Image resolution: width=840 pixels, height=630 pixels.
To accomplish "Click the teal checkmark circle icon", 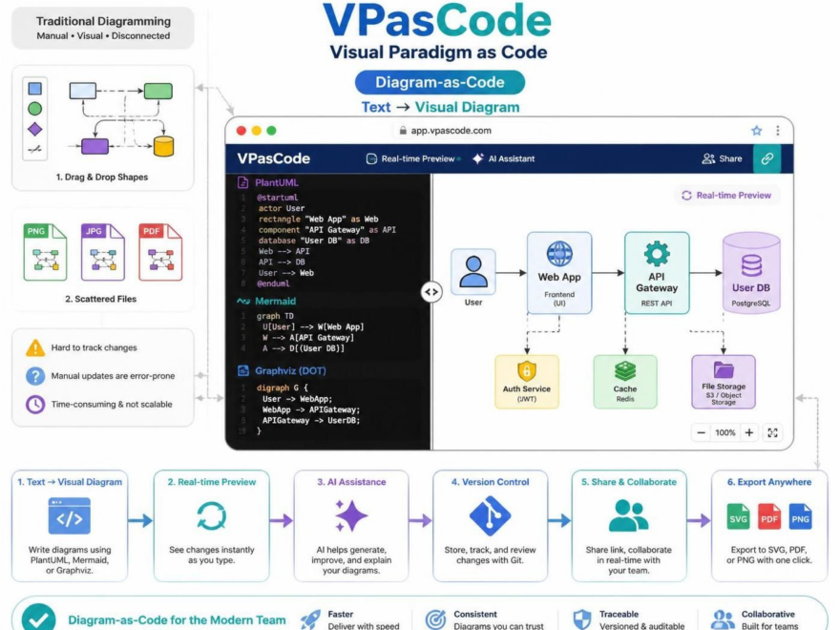I will [38, 618].
